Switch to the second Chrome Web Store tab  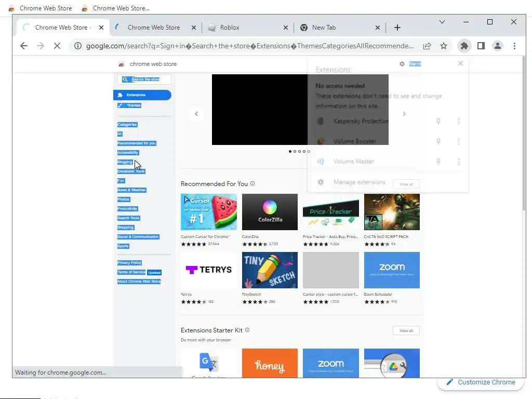(x=155, y=28)
